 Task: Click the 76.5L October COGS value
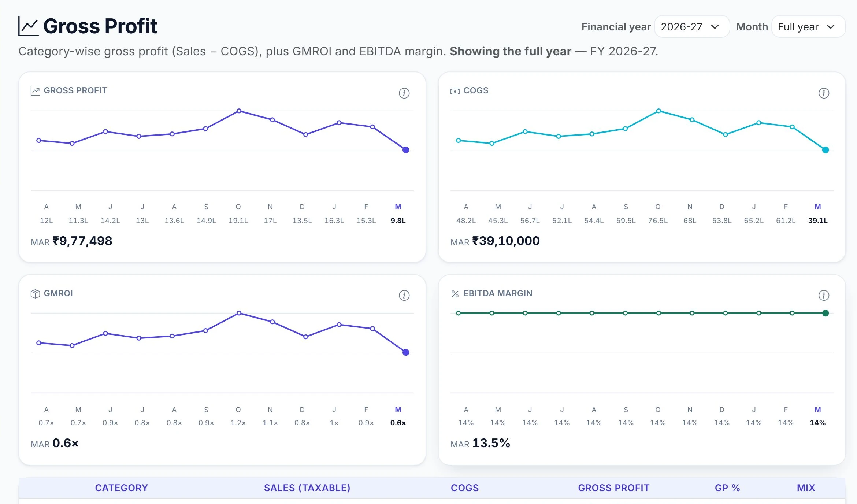(658, 220)
